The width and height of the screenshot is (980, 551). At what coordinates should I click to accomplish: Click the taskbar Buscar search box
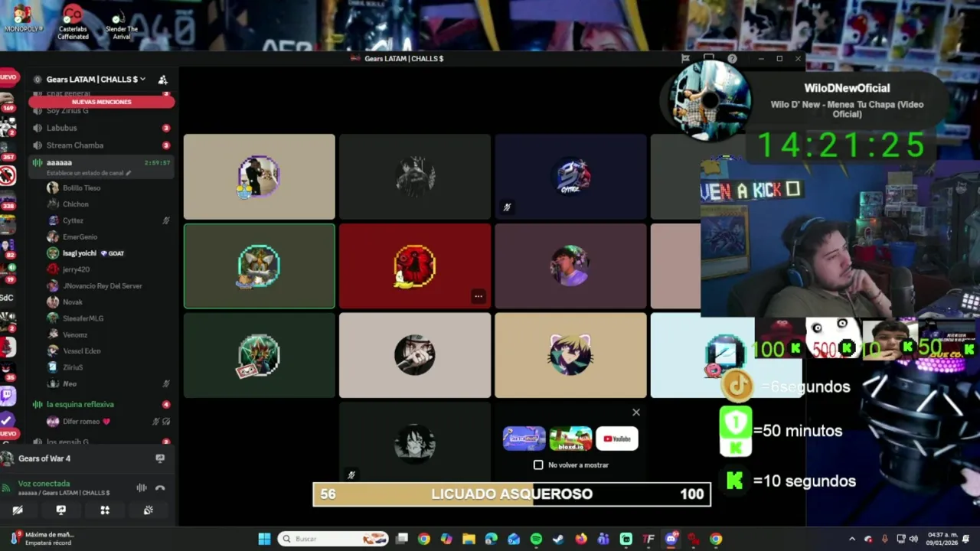pos(333,539)
